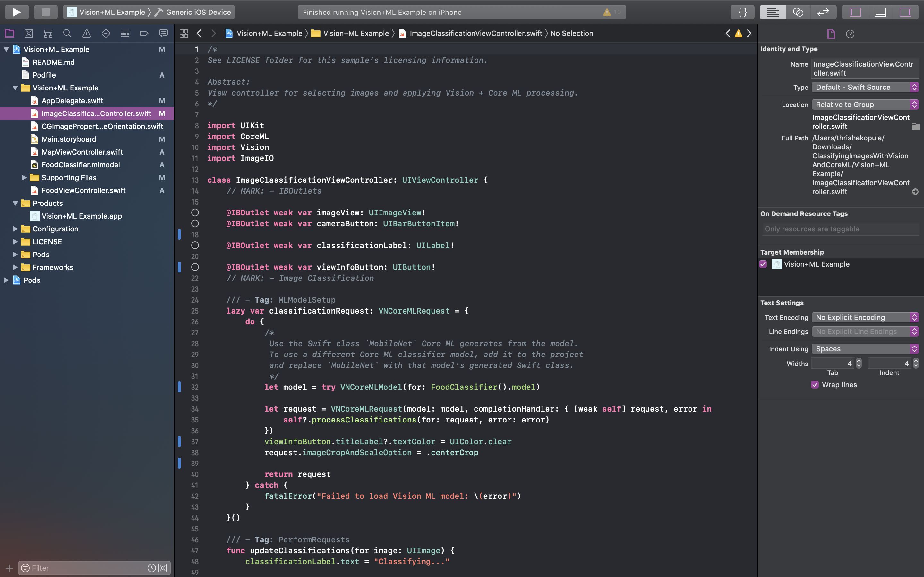Open the Type Default - Swift Source dropdown
This screenshot has width=924, height=577.
[x=865, y=88]
